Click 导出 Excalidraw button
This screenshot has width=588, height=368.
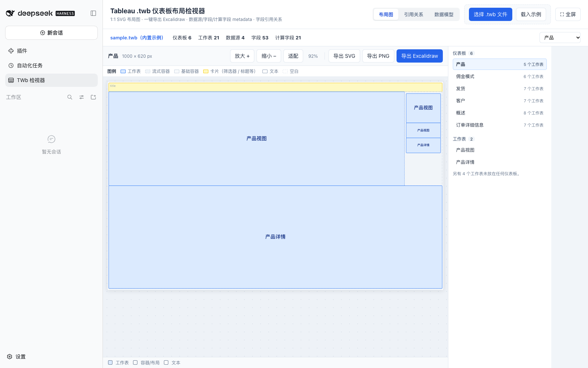pyautogui.click(x=420, y=56)
